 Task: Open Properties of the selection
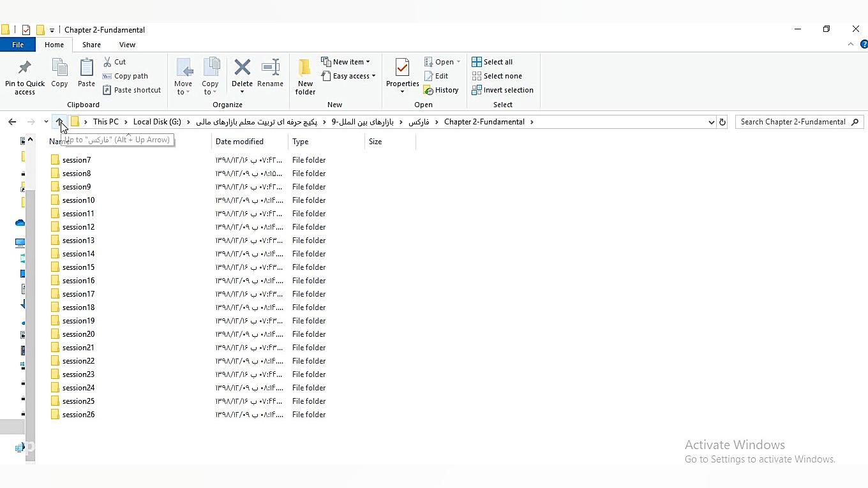(x=402, y=77)
